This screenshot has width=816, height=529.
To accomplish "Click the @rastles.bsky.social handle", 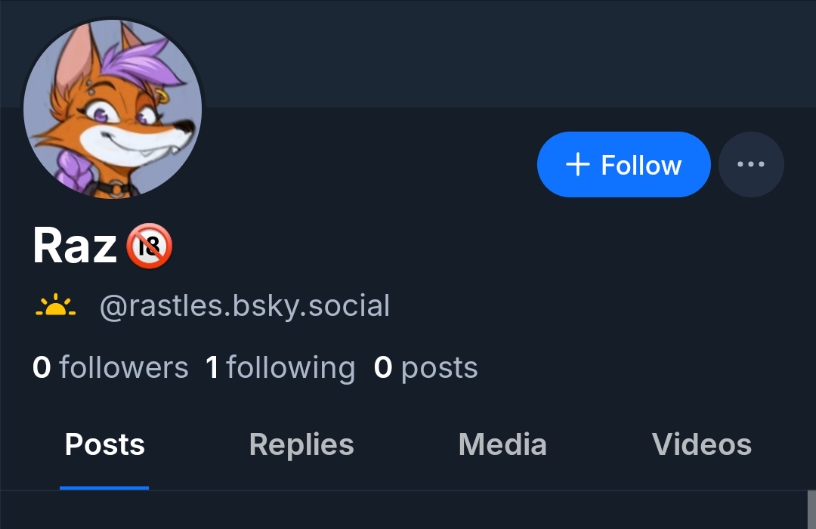I will point(244,306).
